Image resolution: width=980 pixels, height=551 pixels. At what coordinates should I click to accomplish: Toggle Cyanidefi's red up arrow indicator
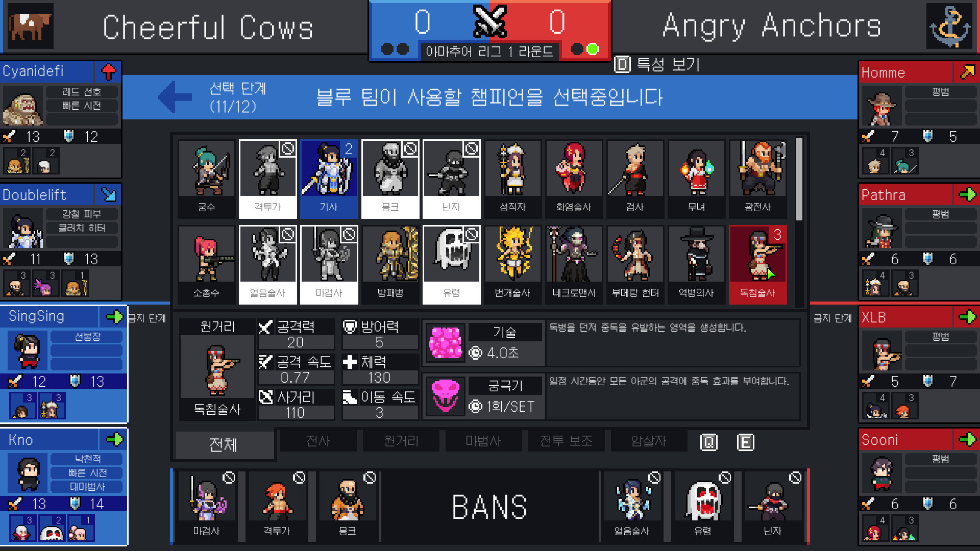tap(108, 72)
